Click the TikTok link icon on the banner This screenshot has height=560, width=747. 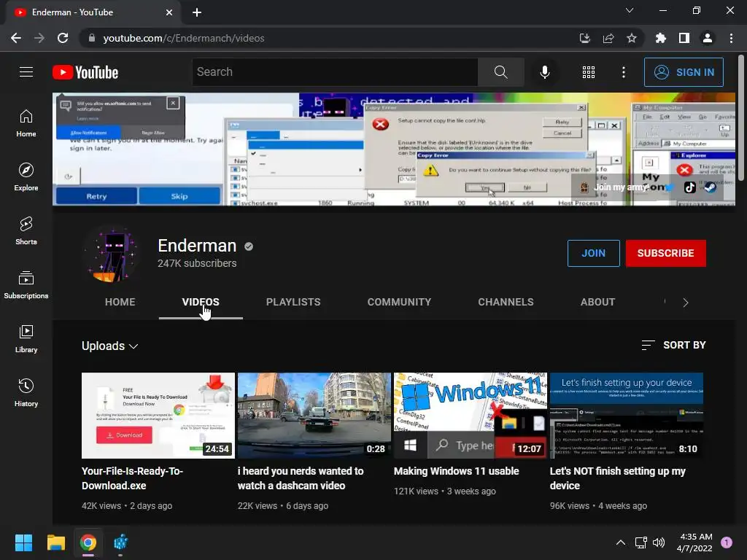tap(690, 187)
